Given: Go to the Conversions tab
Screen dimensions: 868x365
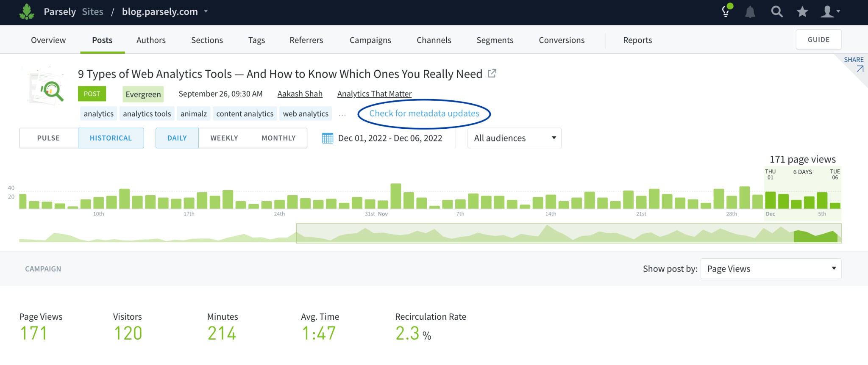Looking at the screenshot, I should tap(562, 40).
